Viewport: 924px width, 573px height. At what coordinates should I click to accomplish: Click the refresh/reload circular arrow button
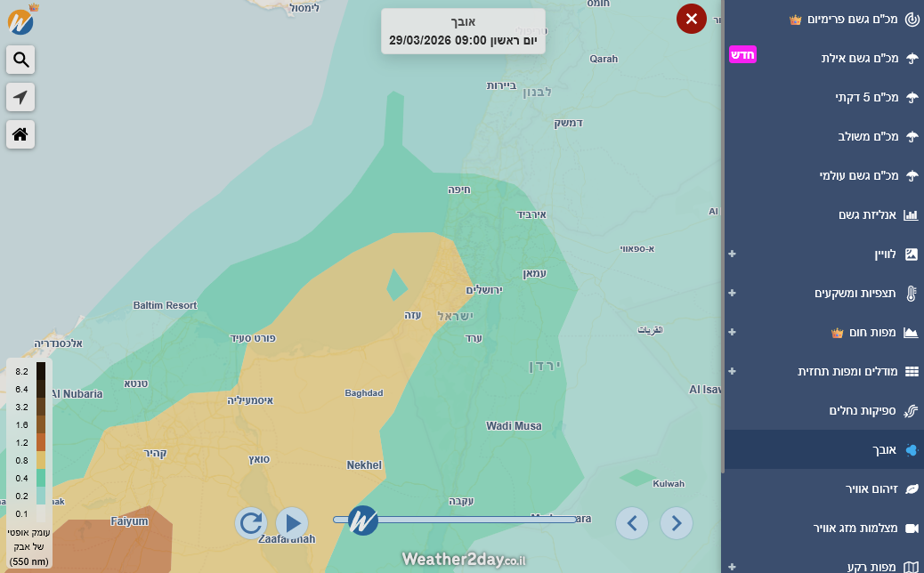pos(251,522)
